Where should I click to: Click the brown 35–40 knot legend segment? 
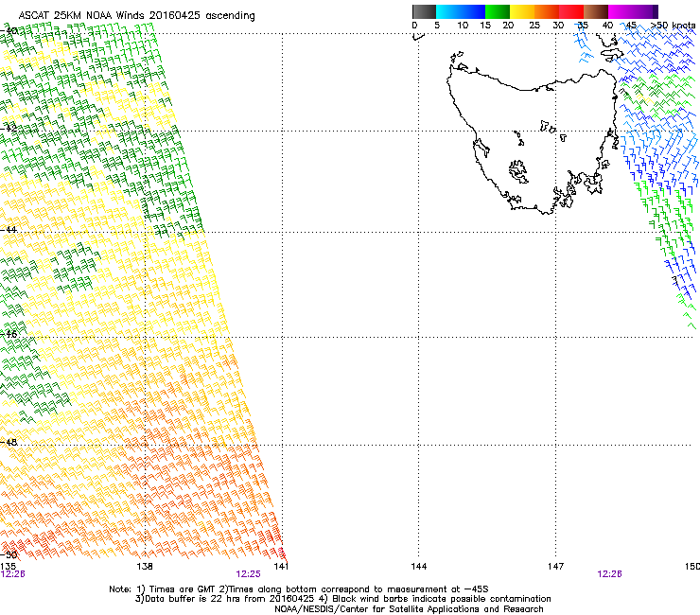click(x=596, y=11)
